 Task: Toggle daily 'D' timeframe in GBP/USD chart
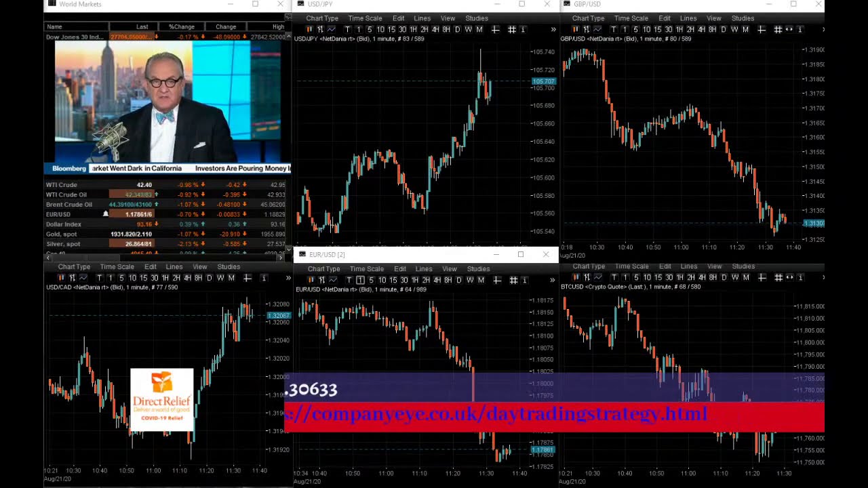(x=724, y=29)
